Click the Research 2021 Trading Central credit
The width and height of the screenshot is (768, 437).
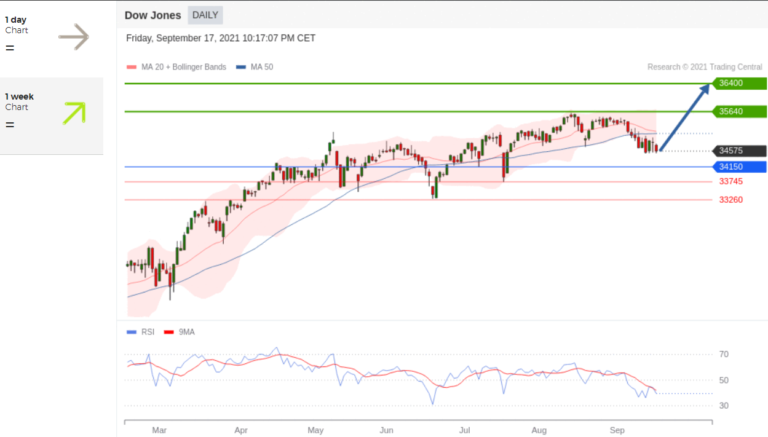point(705,67)
